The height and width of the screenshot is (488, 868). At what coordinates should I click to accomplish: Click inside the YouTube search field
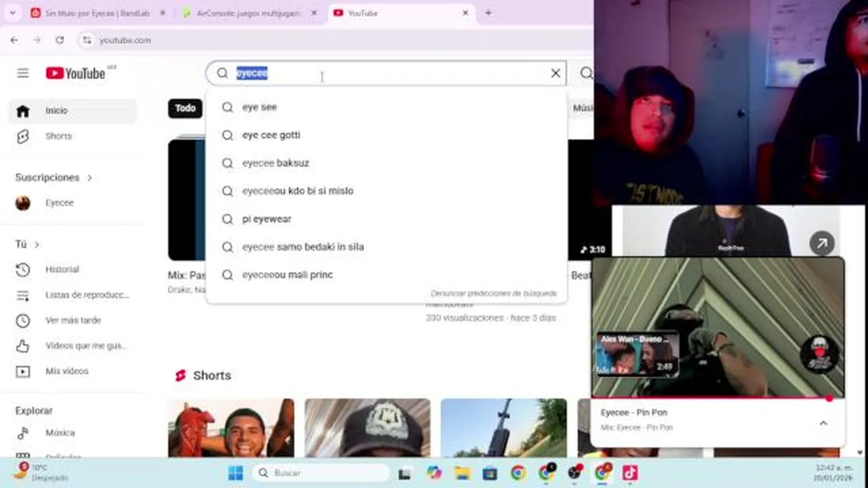(387, 73)
